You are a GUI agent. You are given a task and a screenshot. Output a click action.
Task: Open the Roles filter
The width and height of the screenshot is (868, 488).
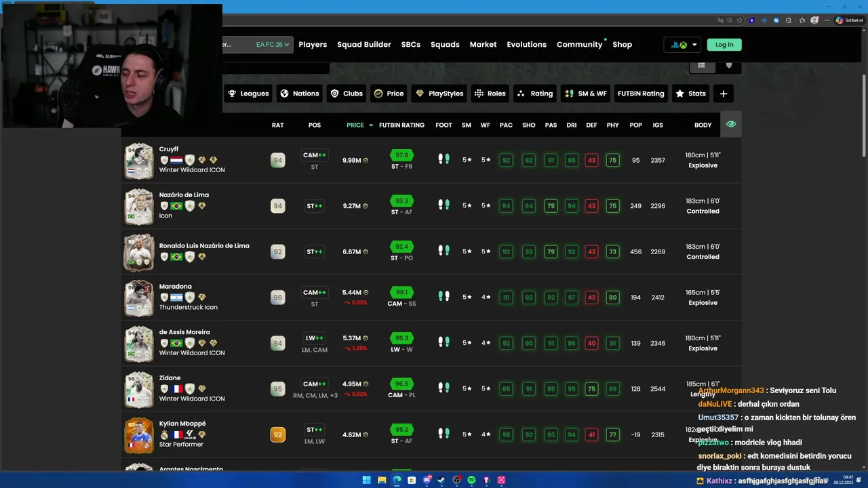pyautogui.click(x=490, y=94)
